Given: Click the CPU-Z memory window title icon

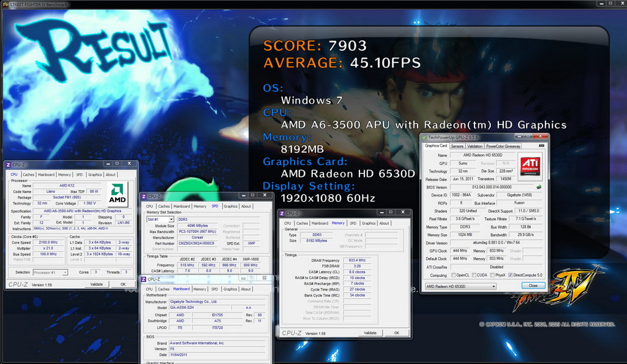Looking at the screenshot, I should (282, 214).
